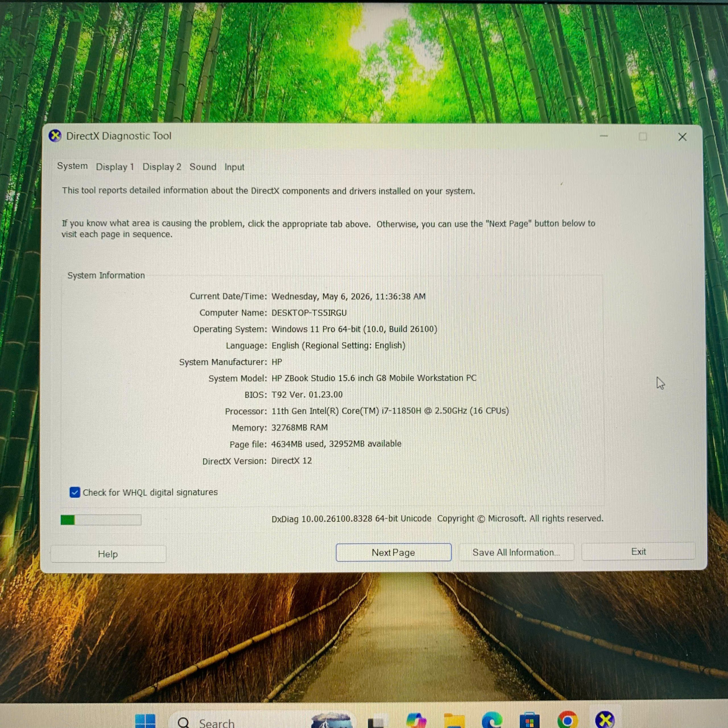Select DxDiag icon in the taskbar
728x728 pixels.
[x=605, y=720]
